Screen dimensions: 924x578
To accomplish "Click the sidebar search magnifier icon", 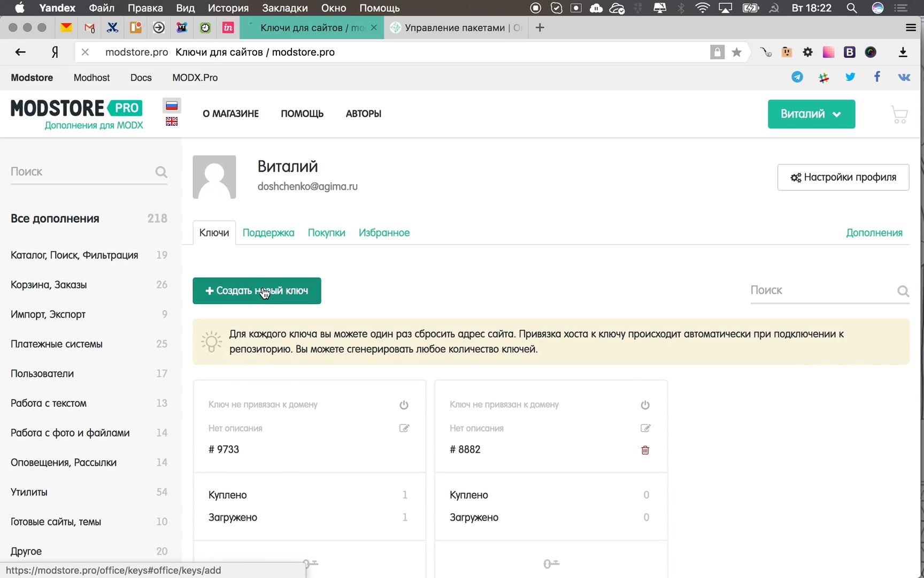I will (161, 172).
